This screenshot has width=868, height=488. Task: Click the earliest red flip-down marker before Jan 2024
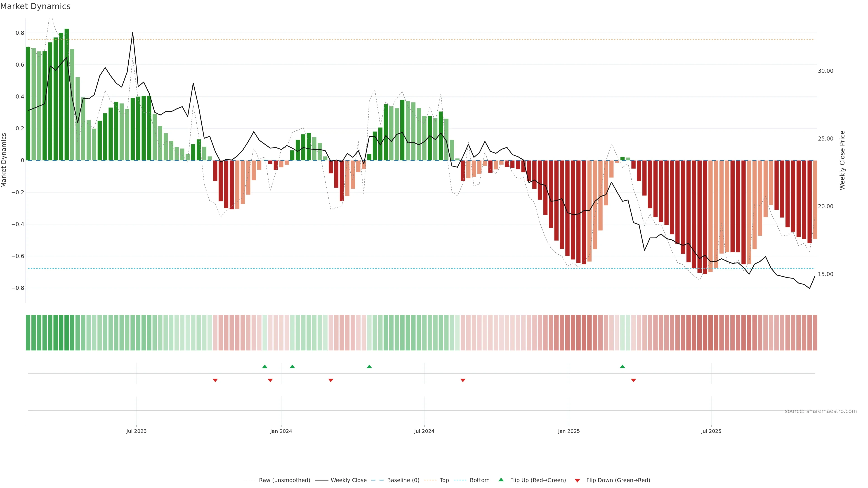pyautogui.click(x=215, y=380)
